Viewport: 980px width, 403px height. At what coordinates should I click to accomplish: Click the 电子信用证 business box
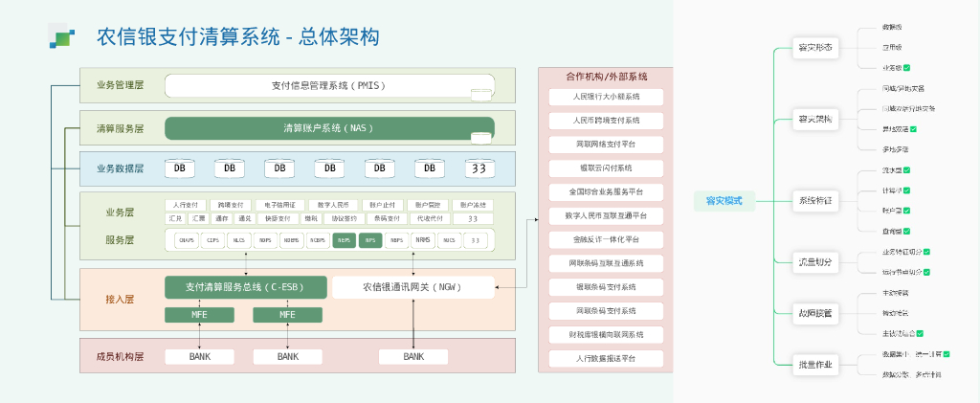tap(279, 205)
